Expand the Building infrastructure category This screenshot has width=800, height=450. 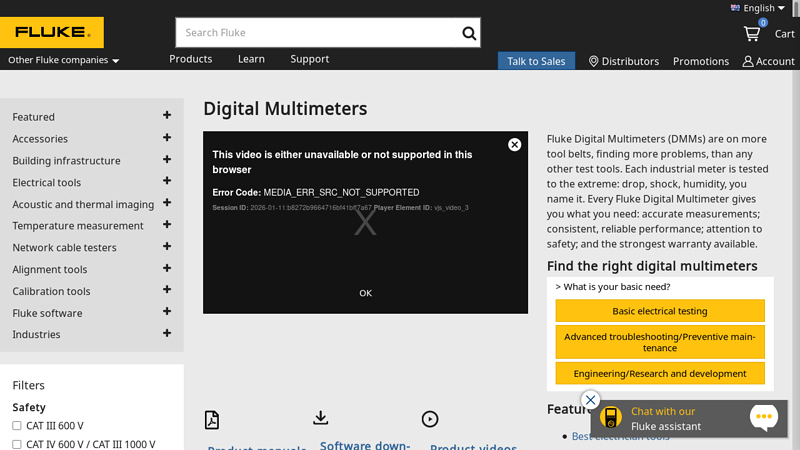pyautogui.click(x=167, y=159)
